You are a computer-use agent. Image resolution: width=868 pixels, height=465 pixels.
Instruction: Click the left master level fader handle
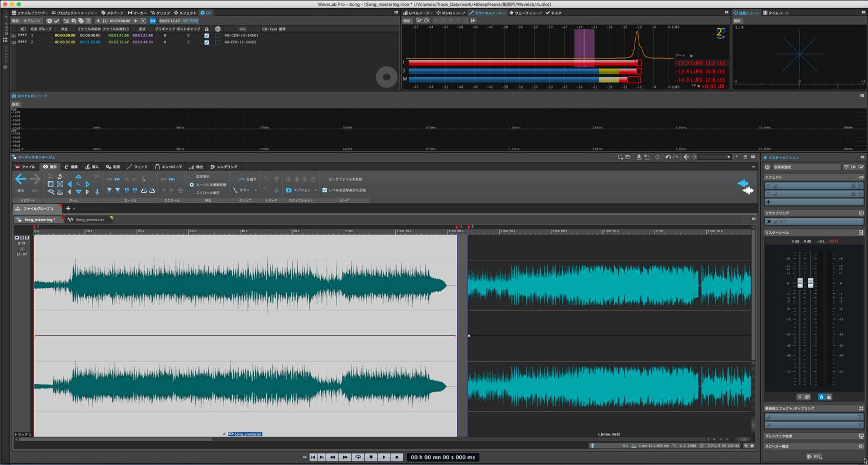click(x=800, y=283)
